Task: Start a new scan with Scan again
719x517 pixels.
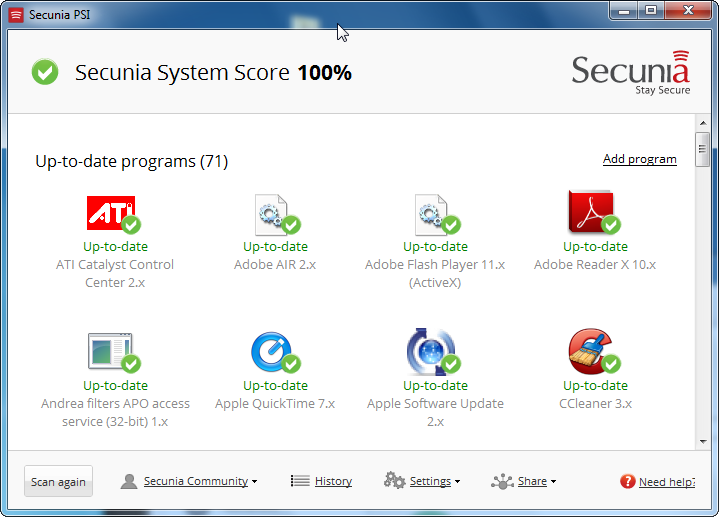Action: click(x=58, y=481)
